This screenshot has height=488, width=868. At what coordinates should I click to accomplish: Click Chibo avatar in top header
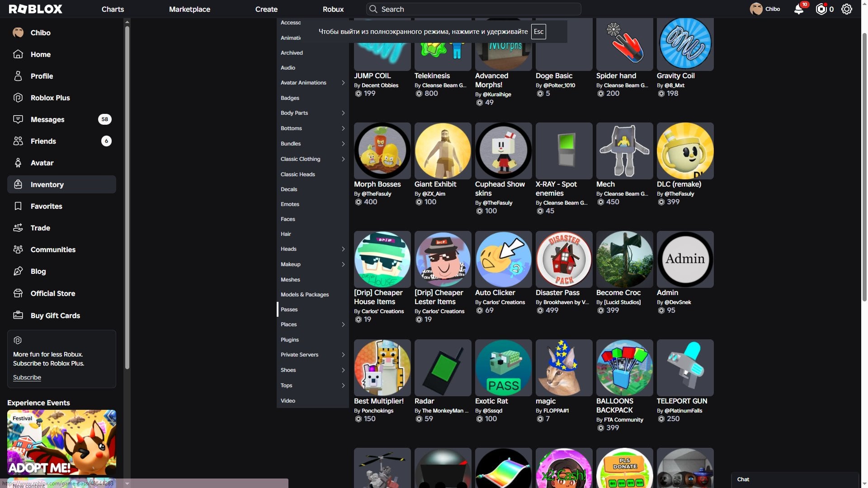click(756, 9)
